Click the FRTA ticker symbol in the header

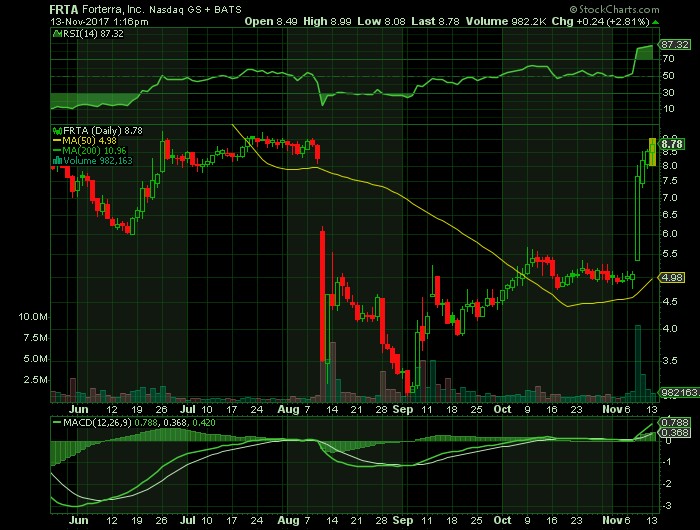point(64,9)
